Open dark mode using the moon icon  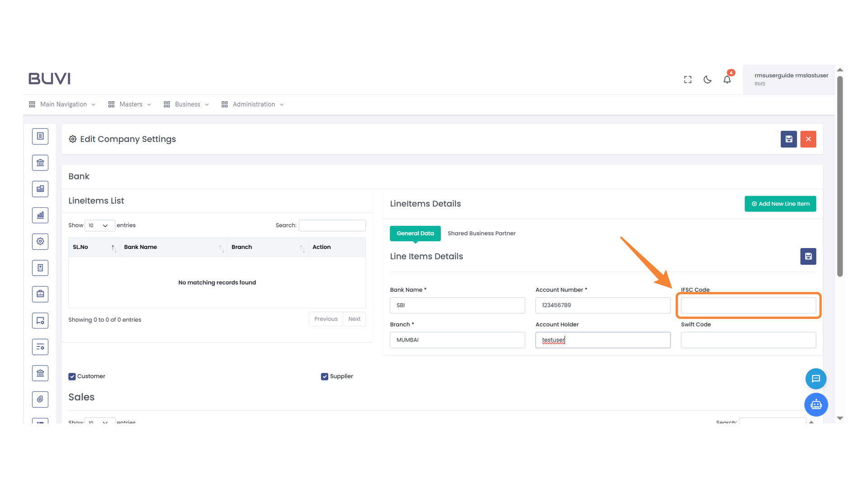[707, 79]
